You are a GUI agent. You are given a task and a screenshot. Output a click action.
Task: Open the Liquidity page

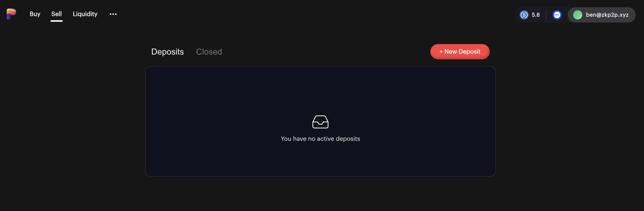pos(85,14)
